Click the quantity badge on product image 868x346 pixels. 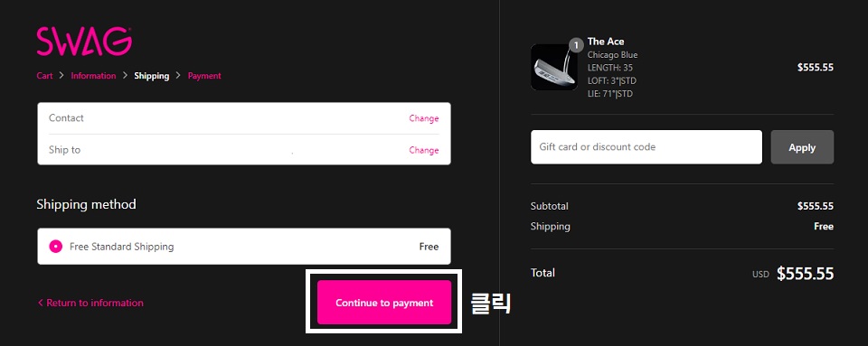click(576, 45)
